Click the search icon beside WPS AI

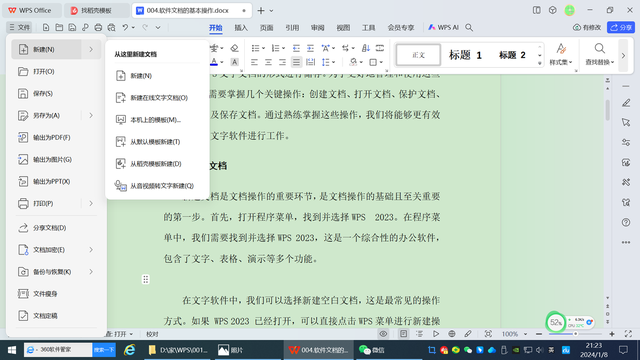tap(469, 27)
